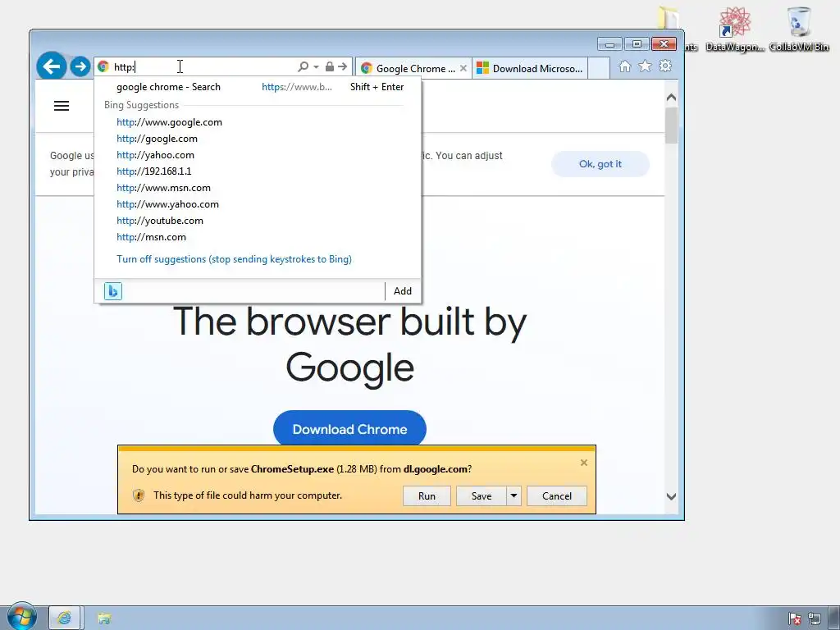Select the Bing search provider icon

pyautogui.click(x=113, y=291)
